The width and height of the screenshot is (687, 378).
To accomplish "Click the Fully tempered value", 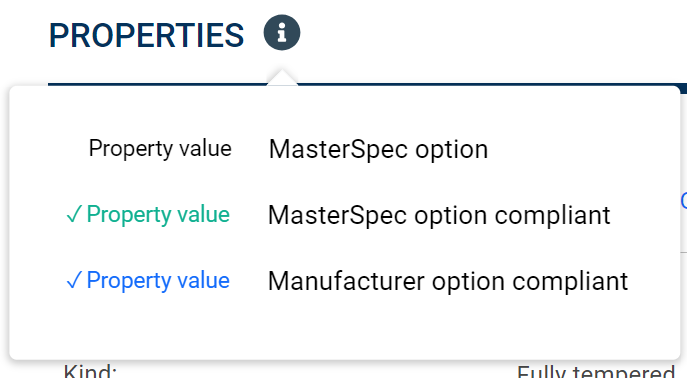I will tap(596, 371).
